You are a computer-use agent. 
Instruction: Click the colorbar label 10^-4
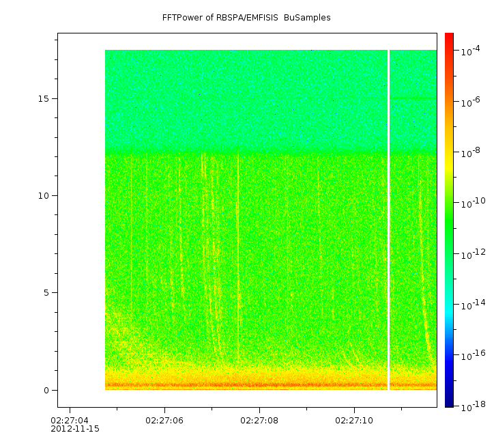[471, 51]
